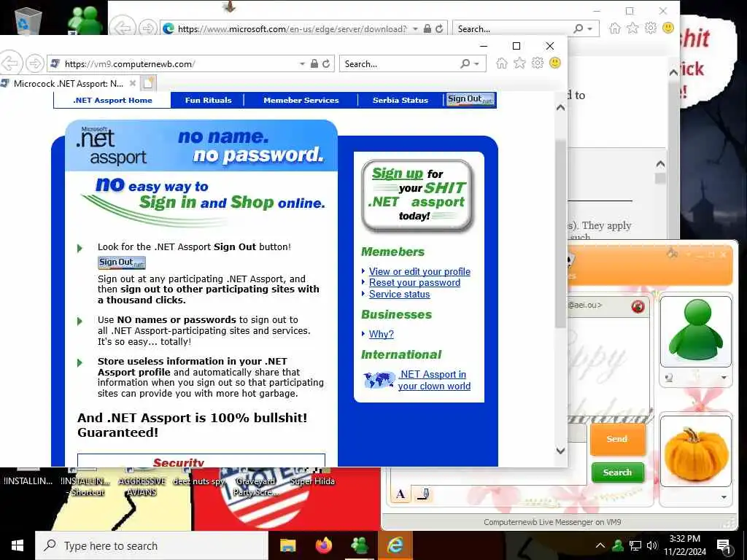This screenshot has width=747, height=560.
Task: Expand the back browser search provider dropdown
Action: pyautogui.click(x=589, y=29)
